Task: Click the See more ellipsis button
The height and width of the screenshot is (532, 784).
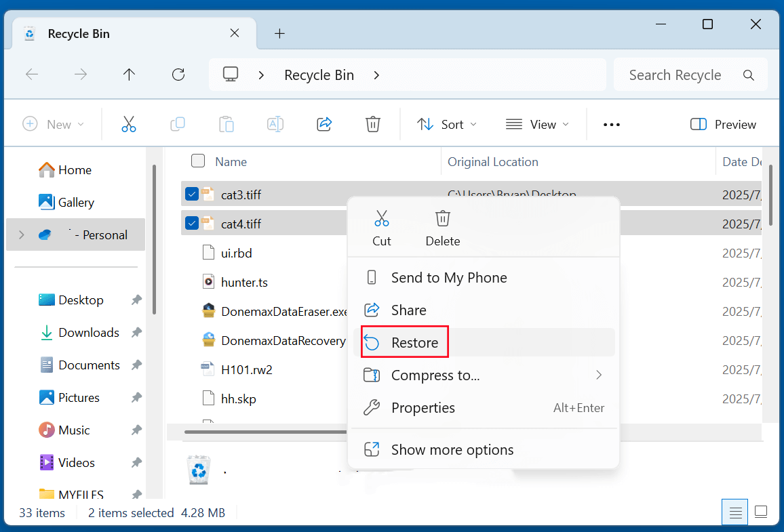Action: (611, 124)
